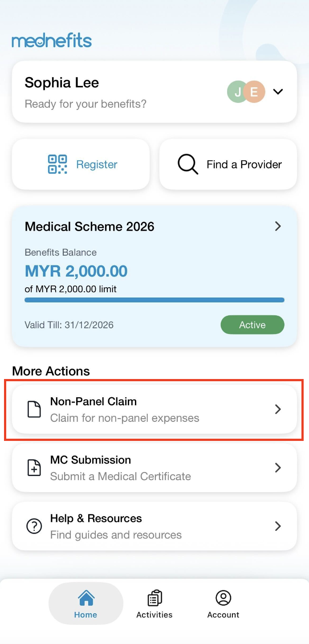Tap the MC Submission file-plus icon
This screenshot has height=644, width=309.
point(34,468)
